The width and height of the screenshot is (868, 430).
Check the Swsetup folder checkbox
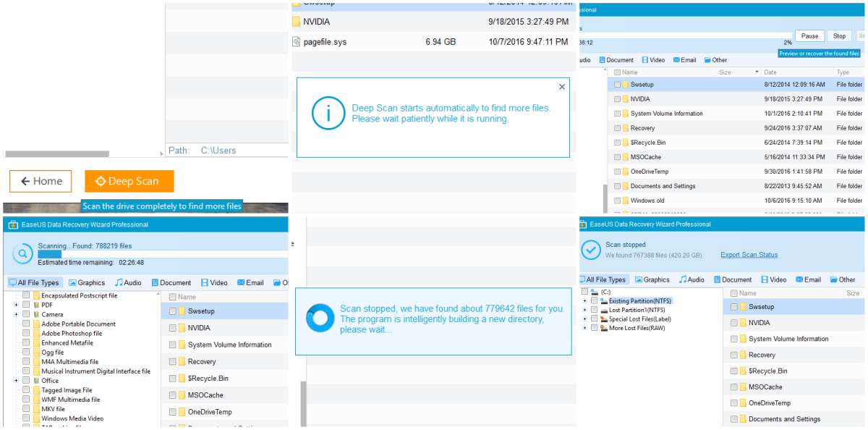click(733, 306)
